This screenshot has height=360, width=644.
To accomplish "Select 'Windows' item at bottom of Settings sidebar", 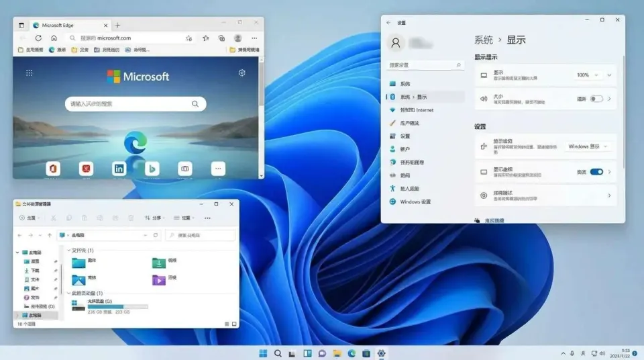I will click(415, 201).
